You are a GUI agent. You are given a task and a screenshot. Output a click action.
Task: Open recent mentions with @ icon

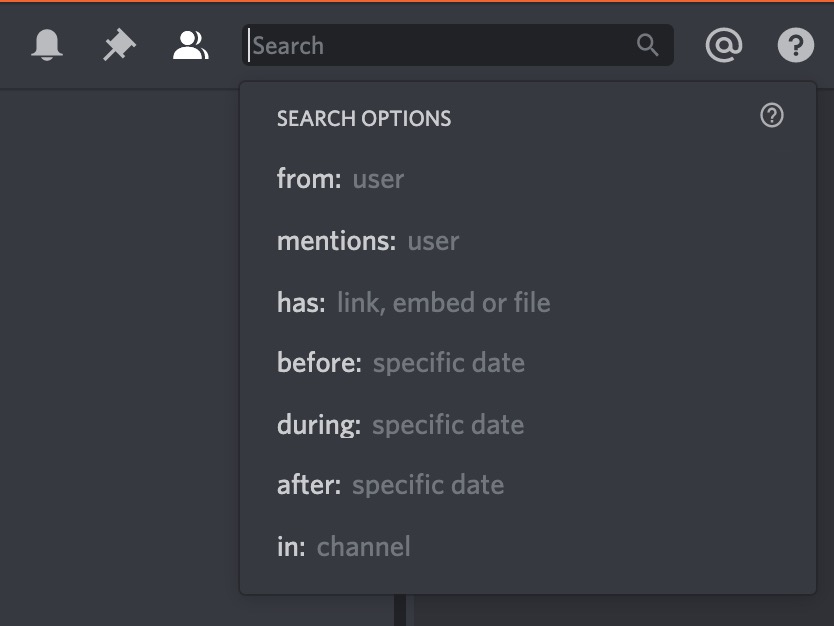723,45
